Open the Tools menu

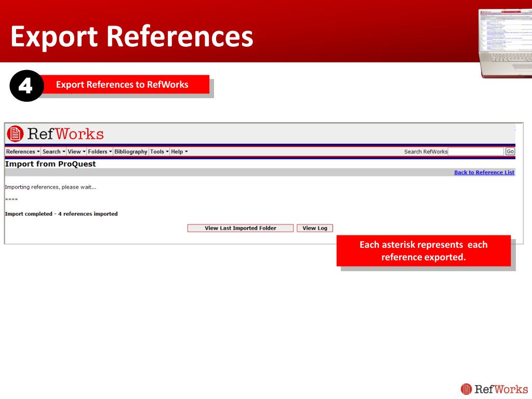point(159,152)
